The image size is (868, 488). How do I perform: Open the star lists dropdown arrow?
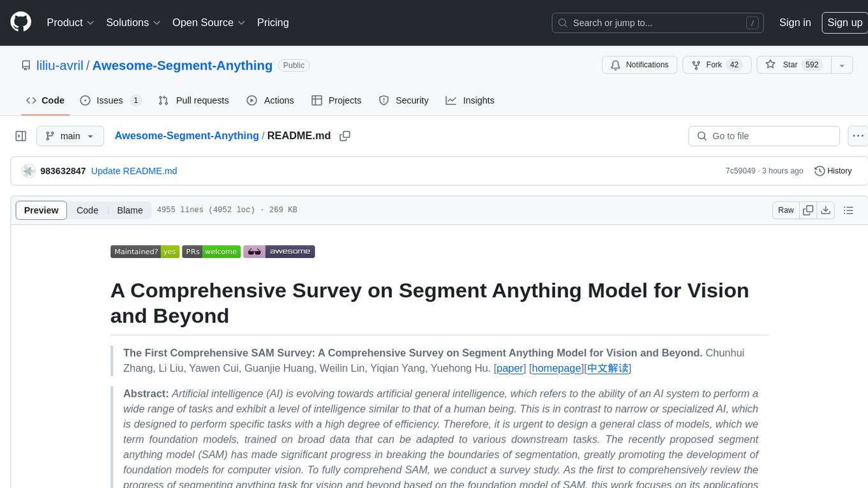(842, 65)
